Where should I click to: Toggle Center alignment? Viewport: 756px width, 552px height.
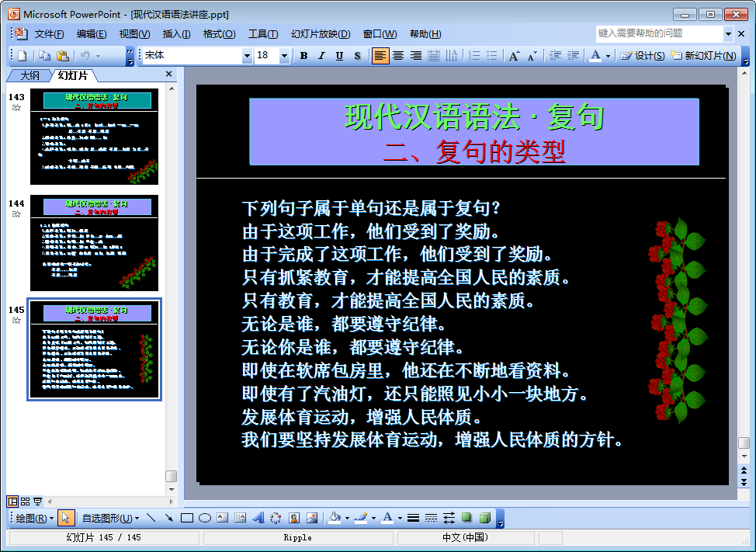click(398, 56)
